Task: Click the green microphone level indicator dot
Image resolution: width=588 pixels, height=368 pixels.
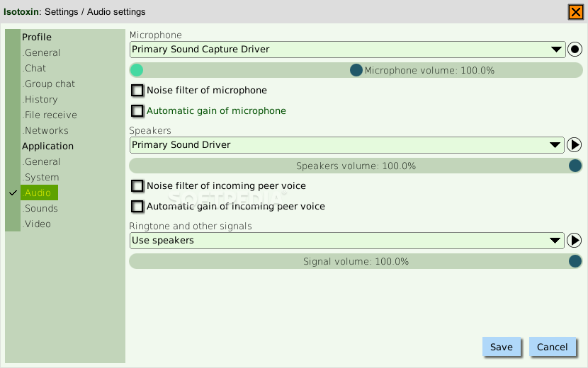Action: tap(137, 70)
